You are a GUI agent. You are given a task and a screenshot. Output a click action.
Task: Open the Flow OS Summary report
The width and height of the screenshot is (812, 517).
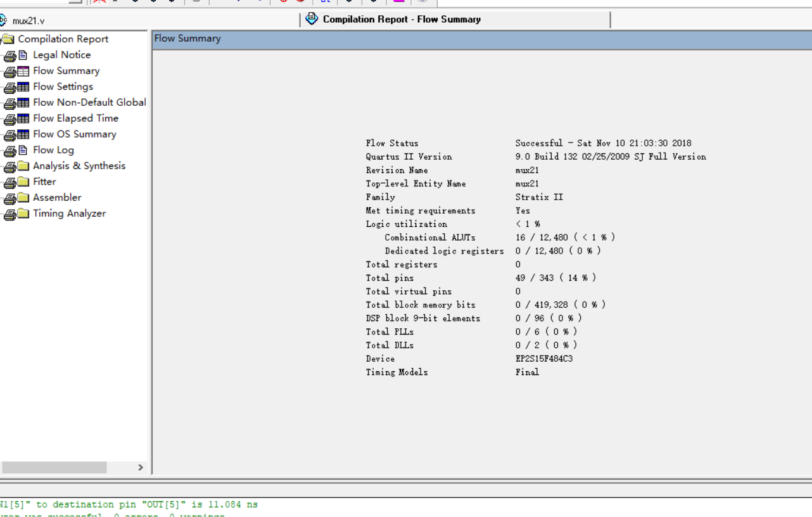(x=75, y=134)
